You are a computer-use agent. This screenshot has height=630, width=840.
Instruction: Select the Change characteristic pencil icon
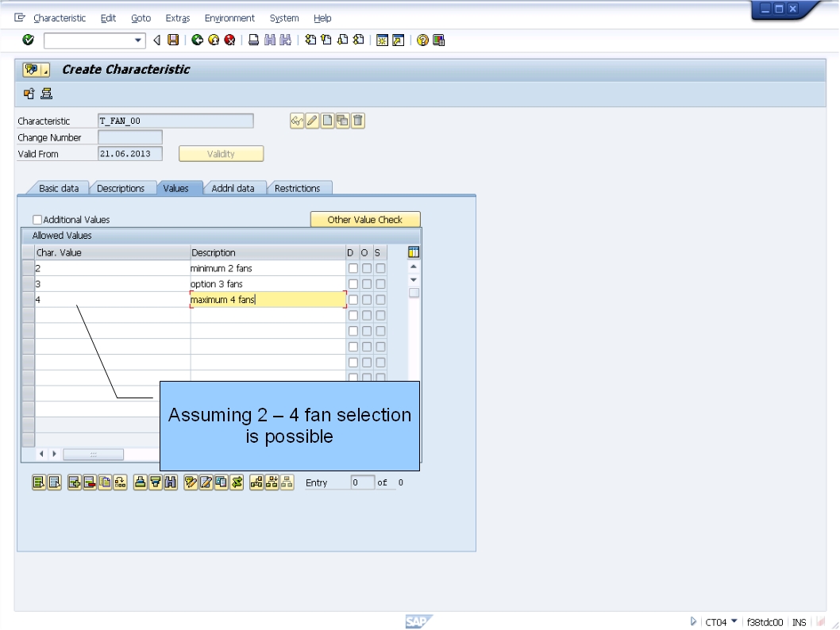[x=311, y=121]
